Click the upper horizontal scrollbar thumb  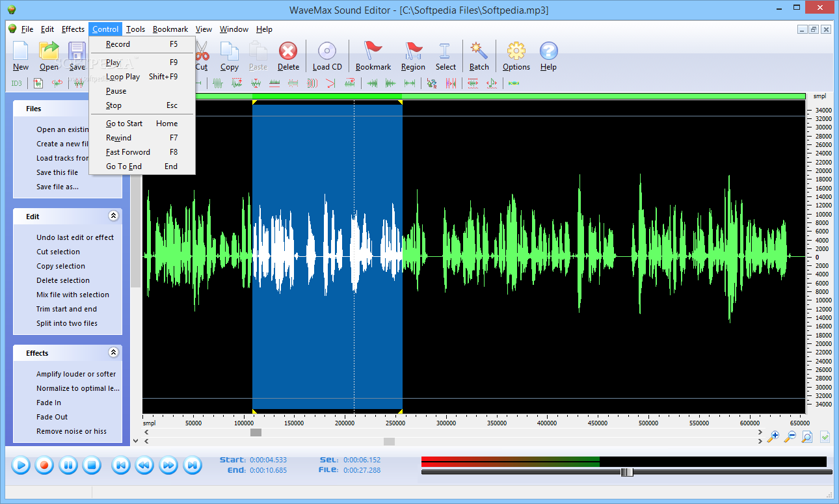click(x=256, y=432)
